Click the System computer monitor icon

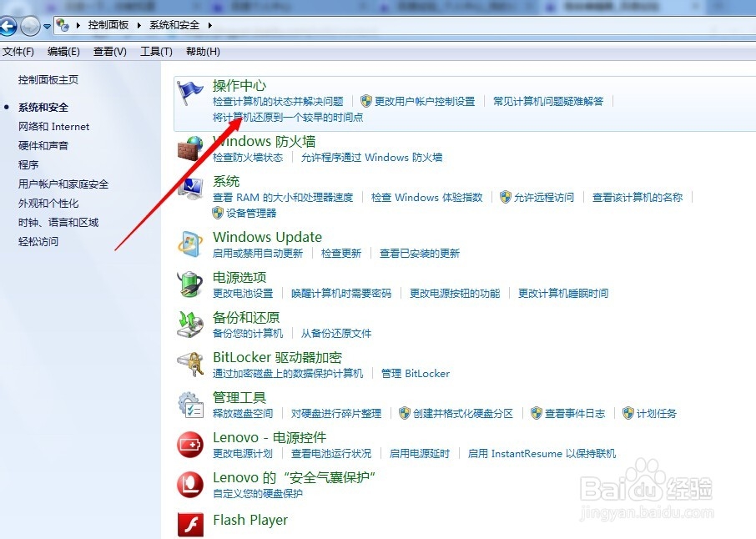click(x=190, y=189)
